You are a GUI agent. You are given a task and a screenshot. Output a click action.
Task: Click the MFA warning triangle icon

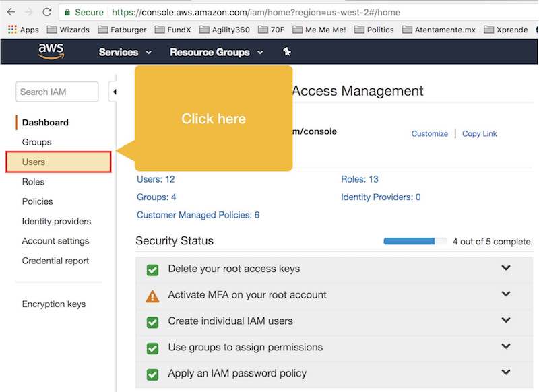coord(152,296)
